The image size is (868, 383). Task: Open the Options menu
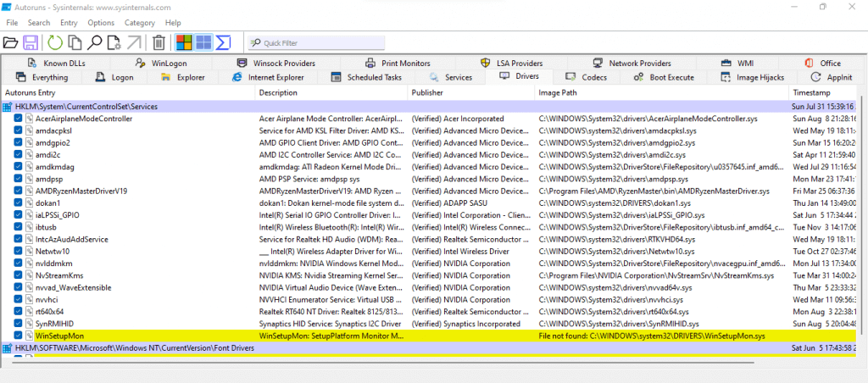pyautogui.click(x=101, y=23)
